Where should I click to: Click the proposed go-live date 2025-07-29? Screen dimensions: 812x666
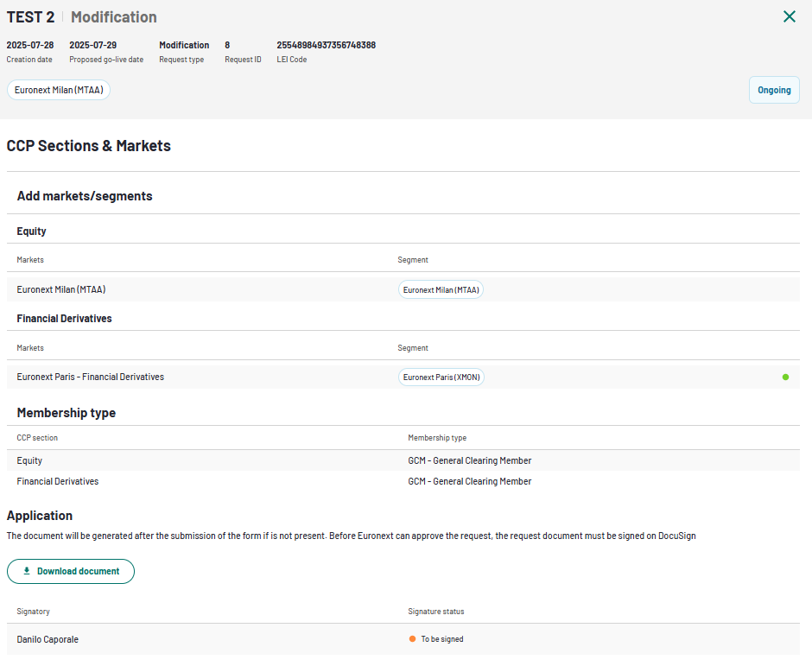92,45
